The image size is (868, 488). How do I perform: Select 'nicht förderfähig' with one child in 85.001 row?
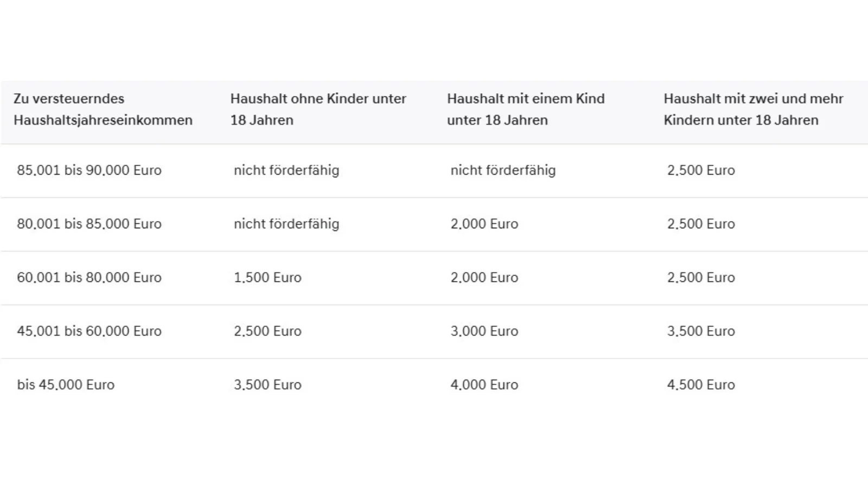point(503,170)
